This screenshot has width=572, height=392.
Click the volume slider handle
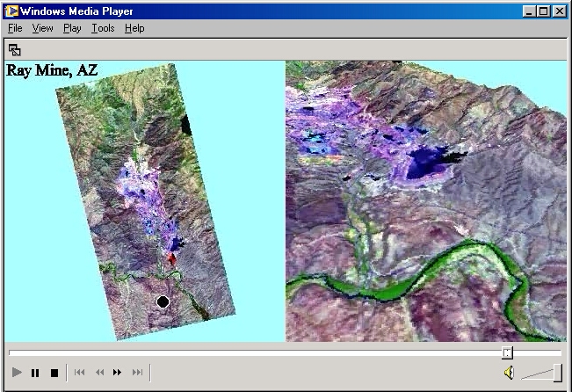(557, 373)
